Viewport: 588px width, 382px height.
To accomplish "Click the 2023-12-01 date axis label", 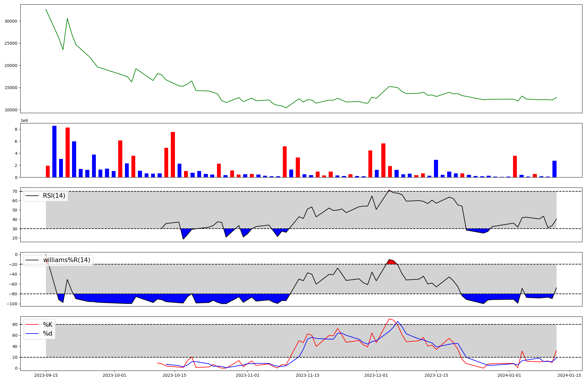I will point(376,375).
